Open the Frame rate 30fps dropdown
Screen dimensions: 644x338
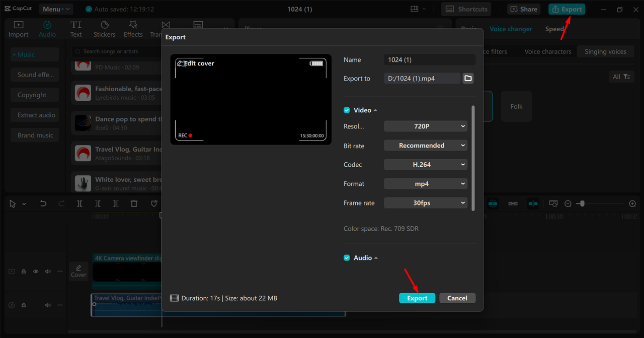coord(426,202)
